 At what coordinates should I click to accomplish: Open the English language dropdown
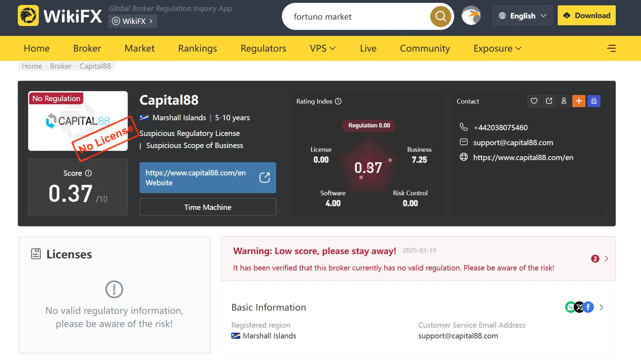click(x=522, y=16)
